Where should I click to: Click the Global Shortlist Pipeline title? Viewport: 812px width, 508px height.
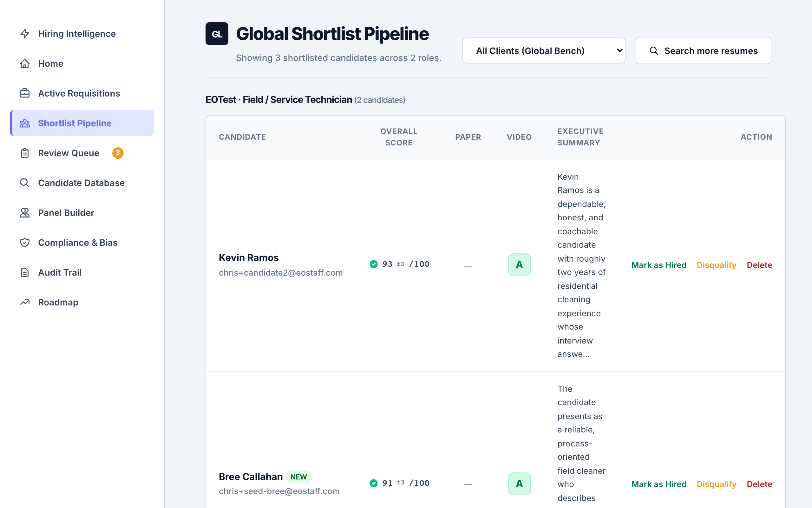[332, 34]
